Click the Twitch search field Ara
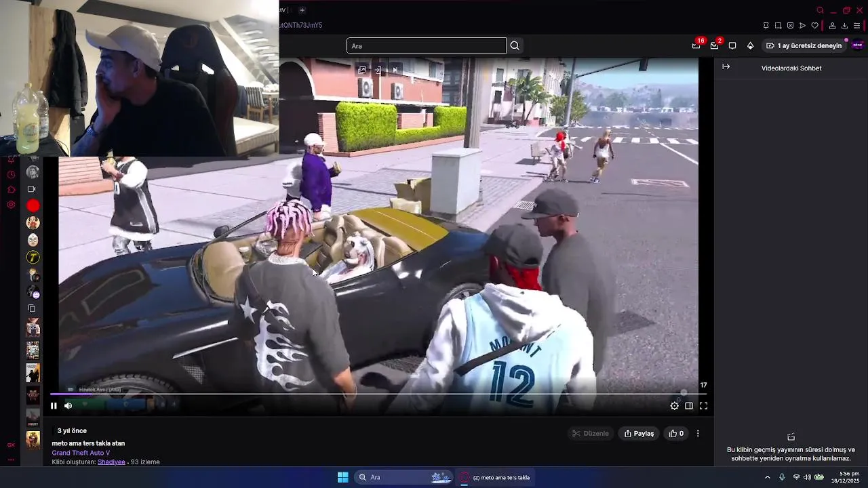The width and height of the screenshot is (868, 488). (426, 45)
